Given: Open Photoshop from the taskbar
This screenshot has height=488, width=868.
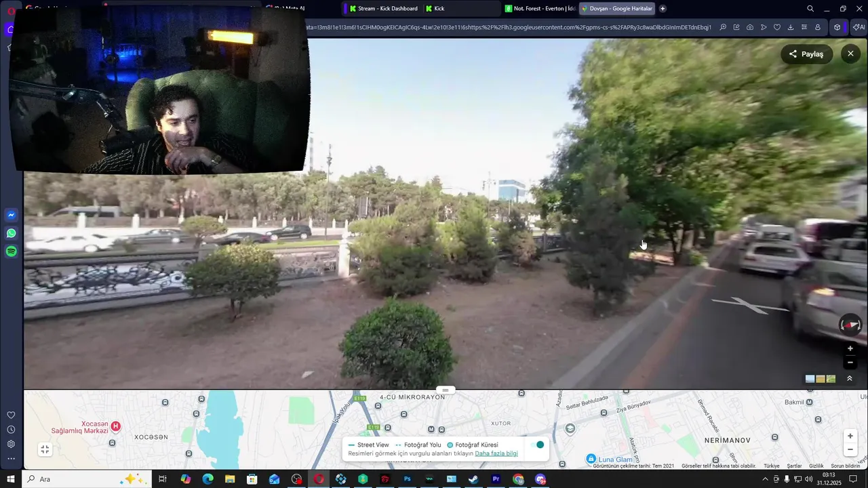Looking at the screenshot, I should coord(407,479).
